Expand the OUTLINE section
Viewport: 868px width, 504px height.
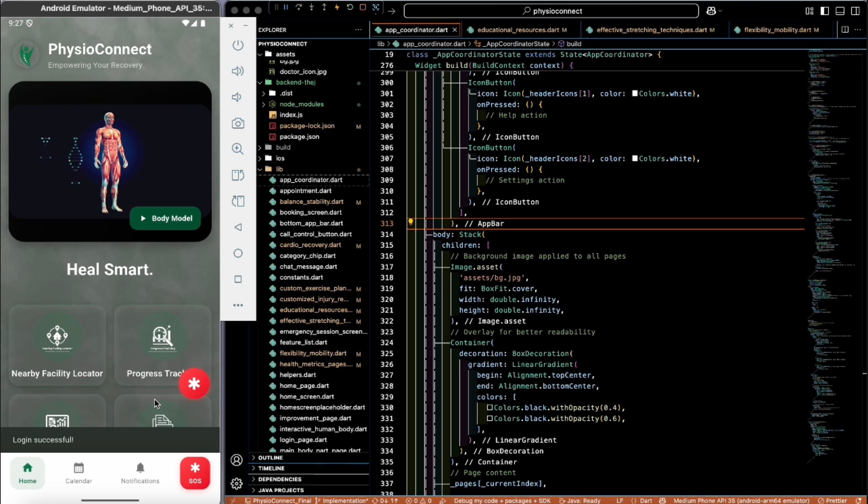click(x=270, y=457)
